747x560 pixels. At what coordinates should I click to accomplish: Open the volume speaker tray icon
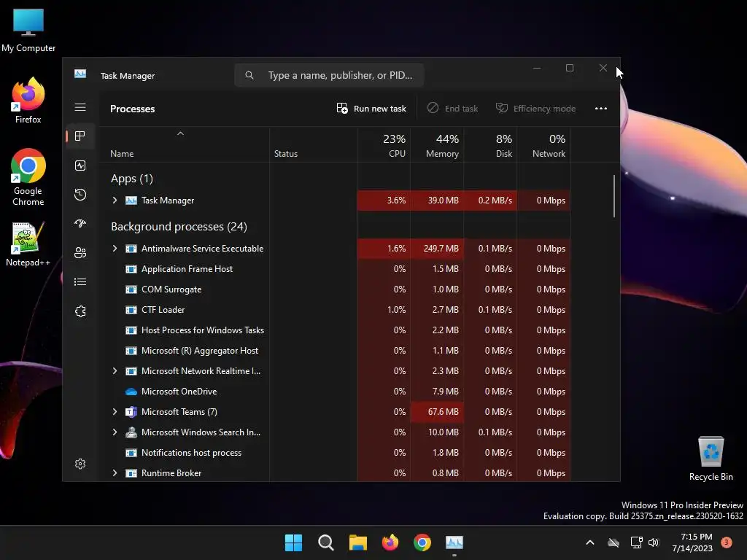654,542
